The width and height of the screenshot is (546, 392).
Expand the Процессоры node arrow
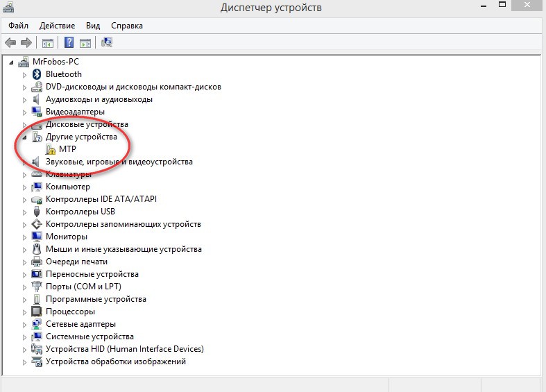point(24,312)
